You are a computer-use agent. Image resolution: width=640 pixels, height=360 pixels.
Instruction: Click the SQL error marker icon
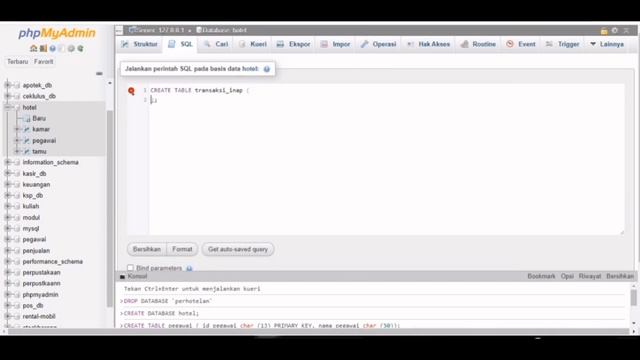[x=131, y=91]
